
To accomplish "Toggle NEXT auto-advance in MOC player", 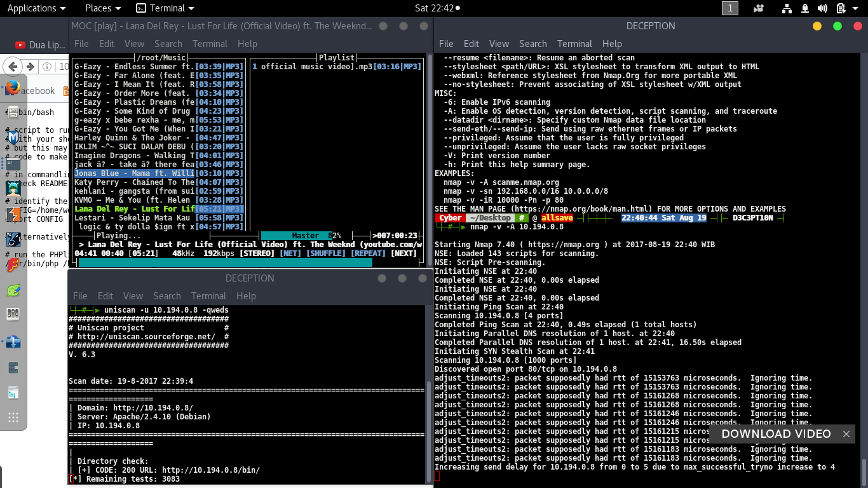I will (403, 253).
